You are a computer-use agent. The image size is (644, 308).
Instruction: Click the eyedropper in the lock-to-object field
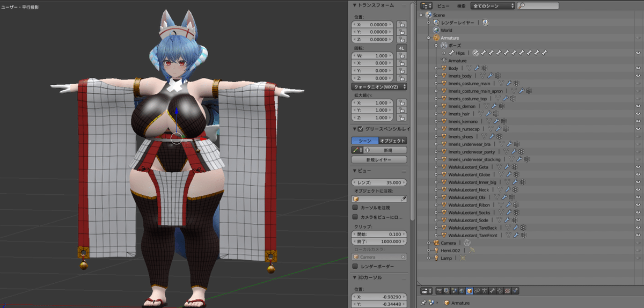click(x=404, y=199)
